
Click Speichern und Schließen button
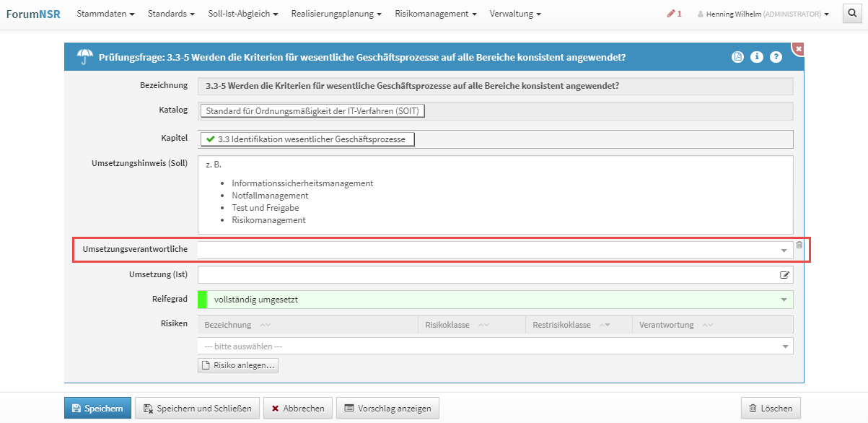pyautogui.click(x=197, y=408)
